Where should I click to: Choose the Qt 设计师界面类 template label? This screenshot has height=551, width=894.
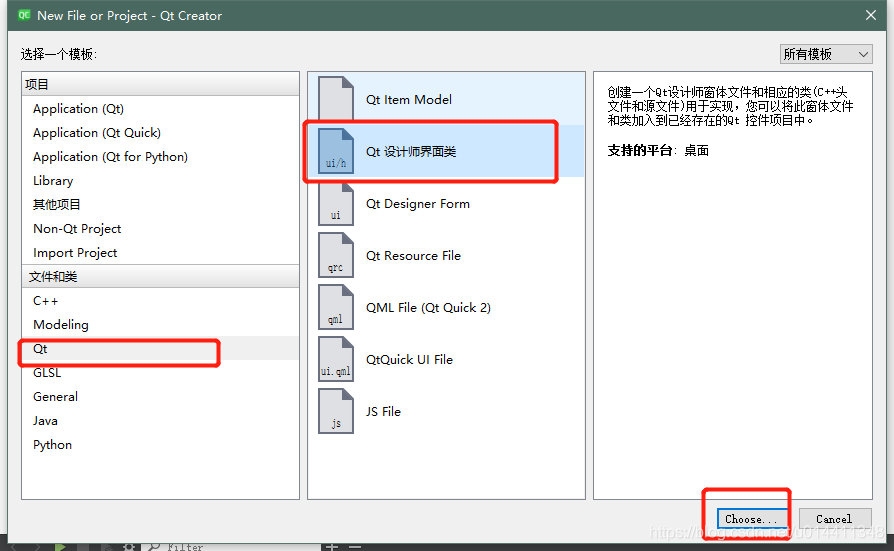411,151
